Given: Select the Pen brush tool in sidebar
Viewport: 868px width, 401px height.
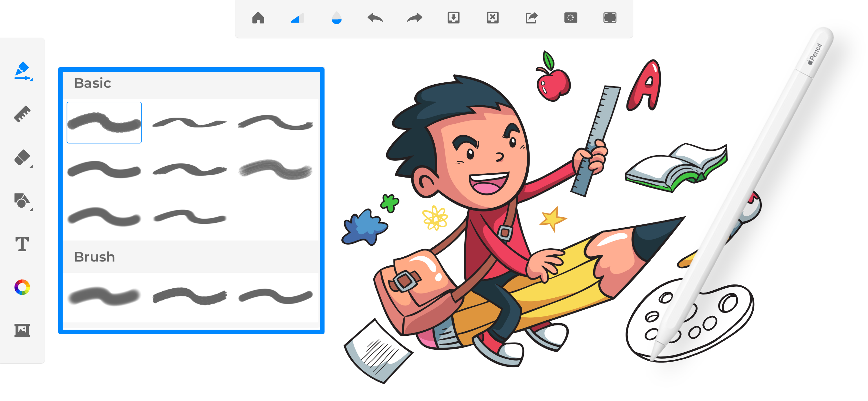Looking at the screenshot, I should pyautogui.click(x=22, y=71).
